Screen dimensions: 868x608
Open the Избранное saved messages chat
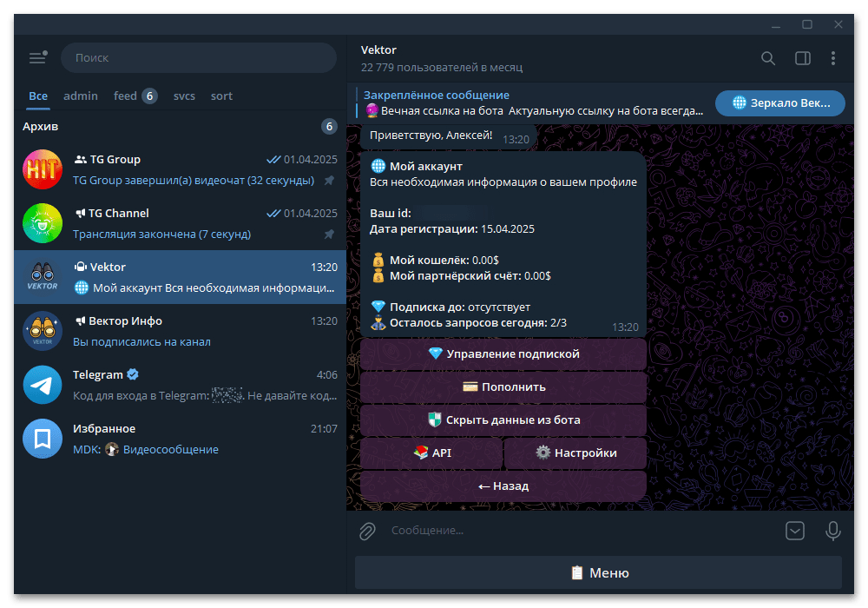tap(180, 439)
